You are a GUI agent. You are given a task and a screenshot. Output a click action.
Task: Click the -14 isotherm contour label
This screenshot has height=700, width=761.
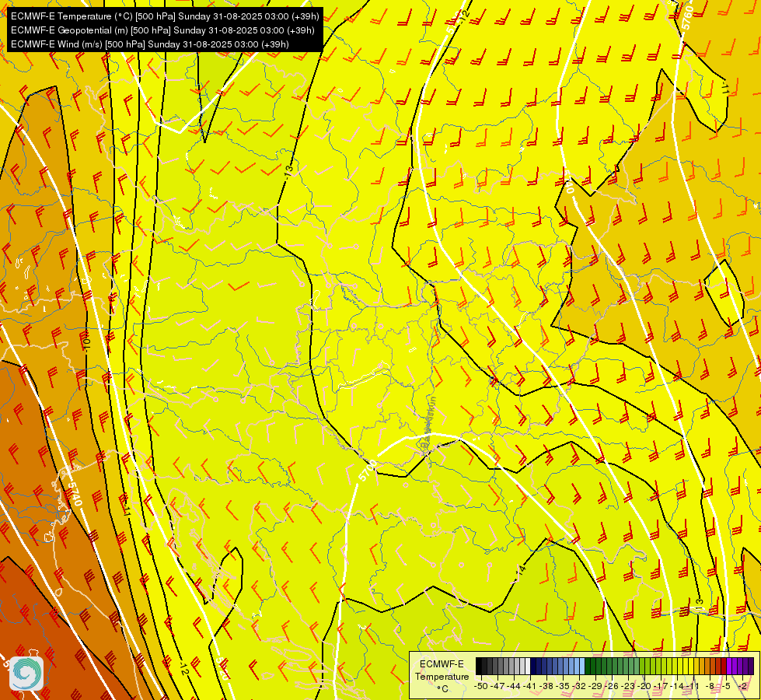click(x=521, y=569)
